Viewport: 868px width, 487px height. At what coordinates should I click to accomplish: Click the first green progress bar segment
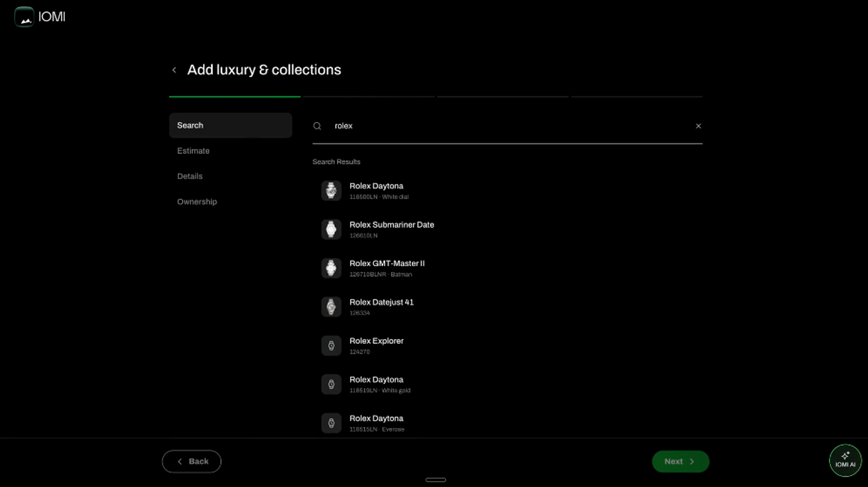[x=235, y=97]
